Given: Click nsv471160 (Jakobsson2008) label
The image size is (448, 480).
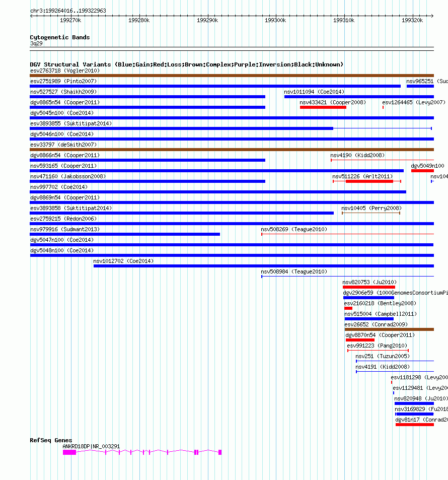Looking at the screenshot, I should pos(68,176).
